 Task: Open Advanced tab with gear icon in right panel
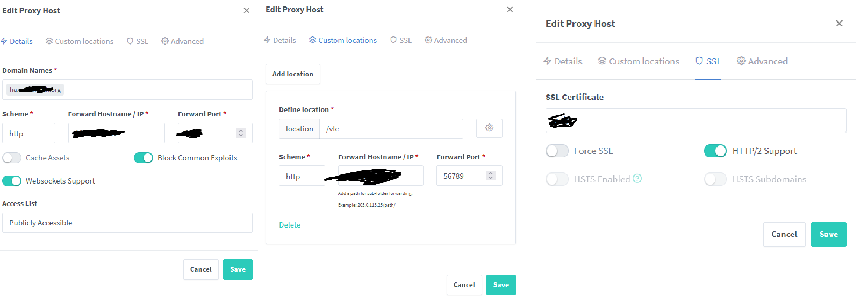point(762,61)
